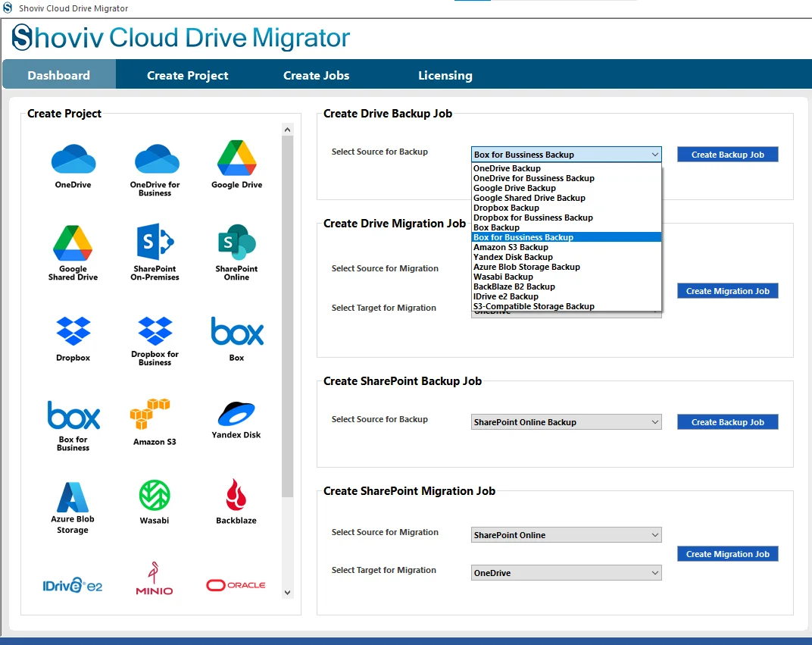The height and width of the screenshot is (645, 812).
Task: Open the Yandex Disk icon
Action: click(236, 413)
